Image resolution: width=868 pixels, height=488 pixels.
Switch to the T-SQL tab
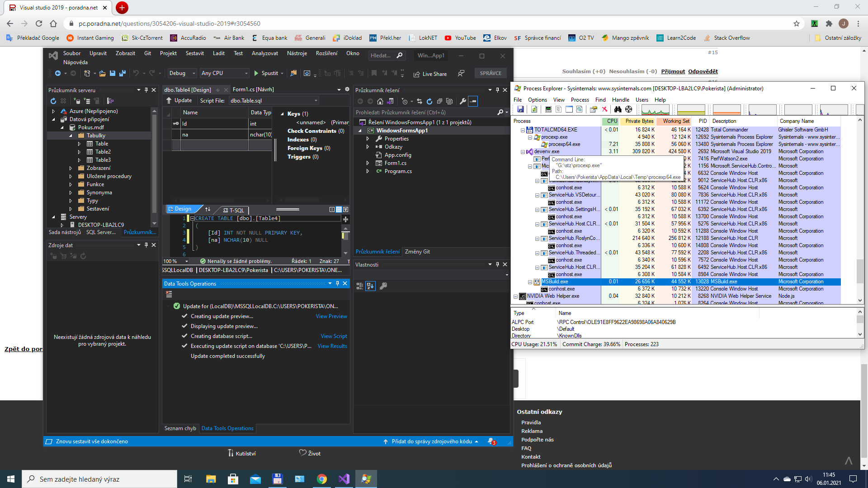click(233, 210)
